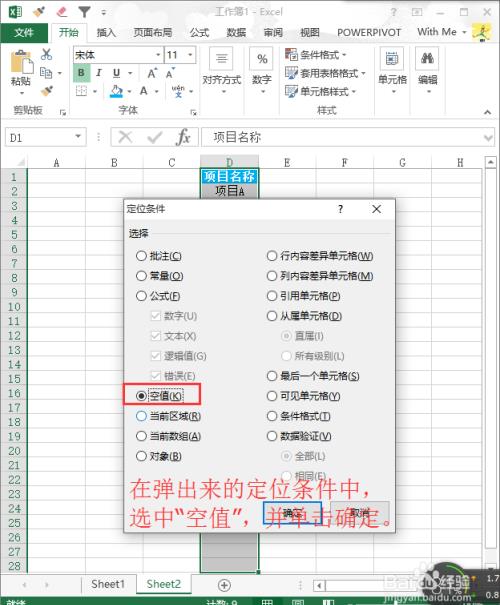Click the font color A icon
The width and height of the screenshot is (500, 605).
[x=144, y=91]
